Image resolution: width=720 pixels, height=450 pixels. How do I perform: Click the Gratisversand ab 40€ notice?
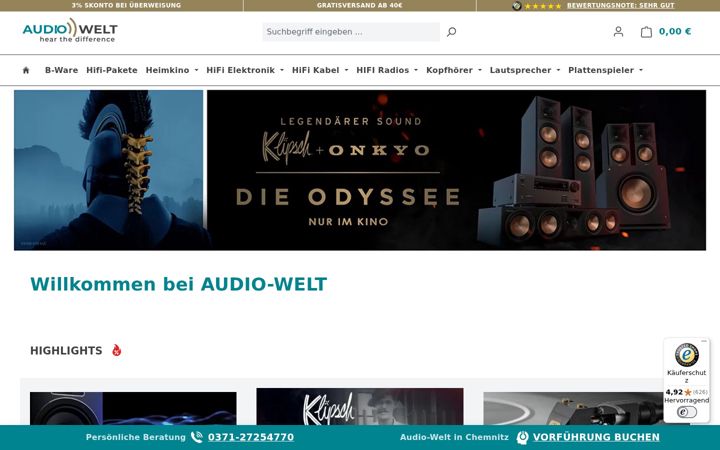tap(360, 6)
